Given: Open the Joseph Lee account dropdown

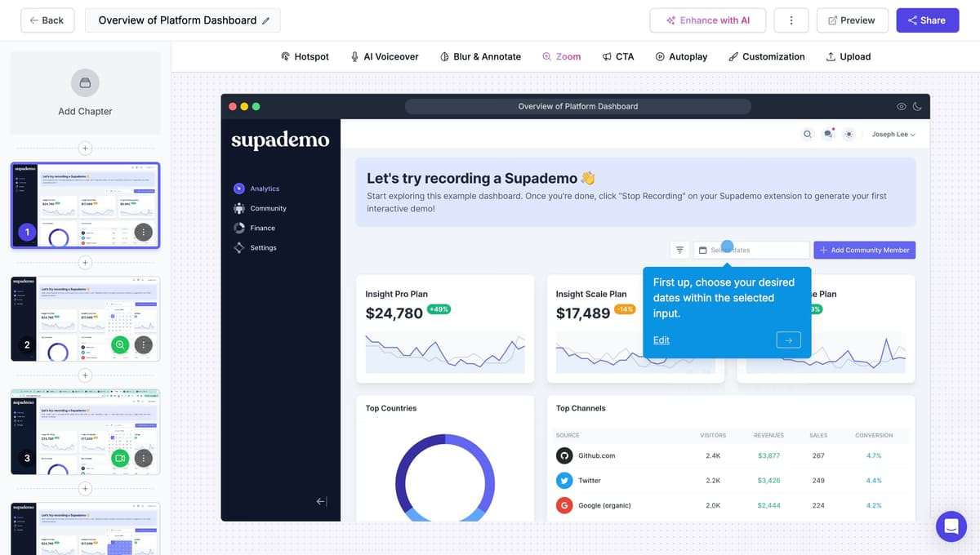Looking at the screenshot, I should [895, 134].
